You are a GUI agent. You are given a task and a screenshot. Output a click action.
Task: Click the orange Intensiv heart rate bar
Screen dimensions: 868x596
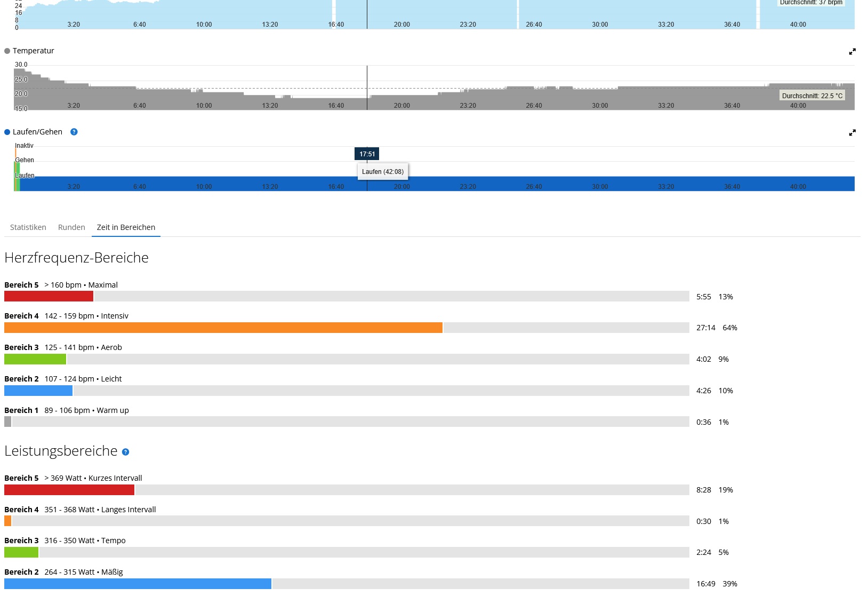click(223, 328)
